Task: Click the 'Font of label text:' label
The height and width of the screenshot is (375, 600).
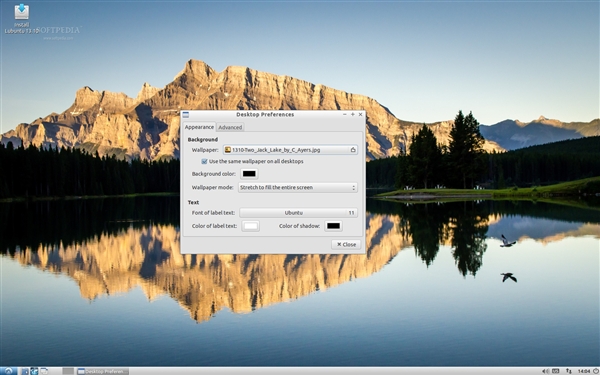Action: (213, 213)
